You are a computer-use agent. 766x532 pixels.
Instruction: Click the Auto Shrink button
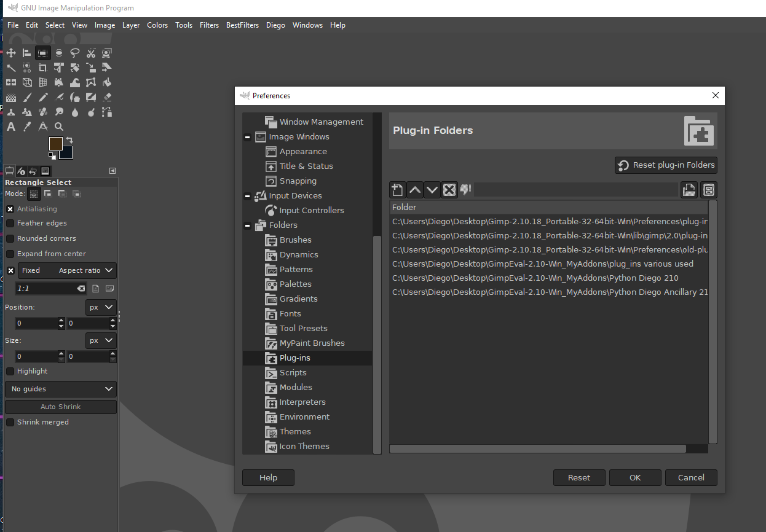tap(60, 407)
